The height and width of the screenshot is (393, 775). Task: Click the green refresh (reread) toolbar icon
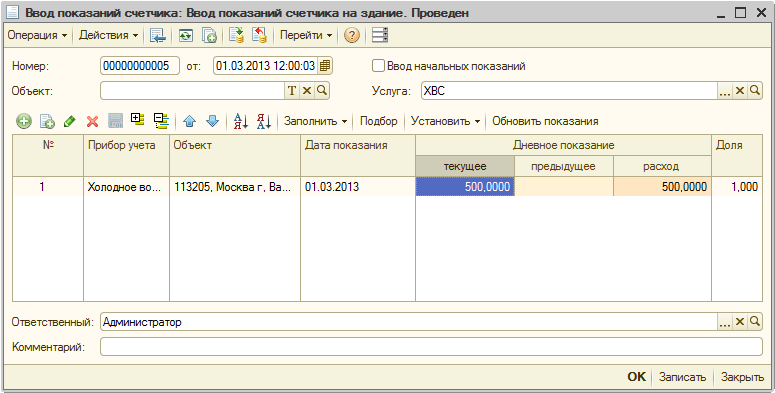[x=186, y=35]
